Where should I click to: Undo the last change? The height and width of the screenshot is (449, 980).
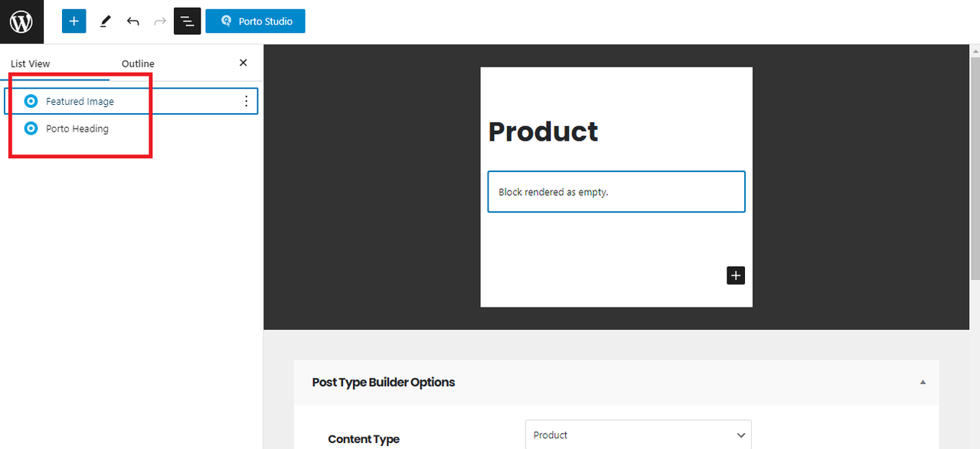[x=133, y=21]
